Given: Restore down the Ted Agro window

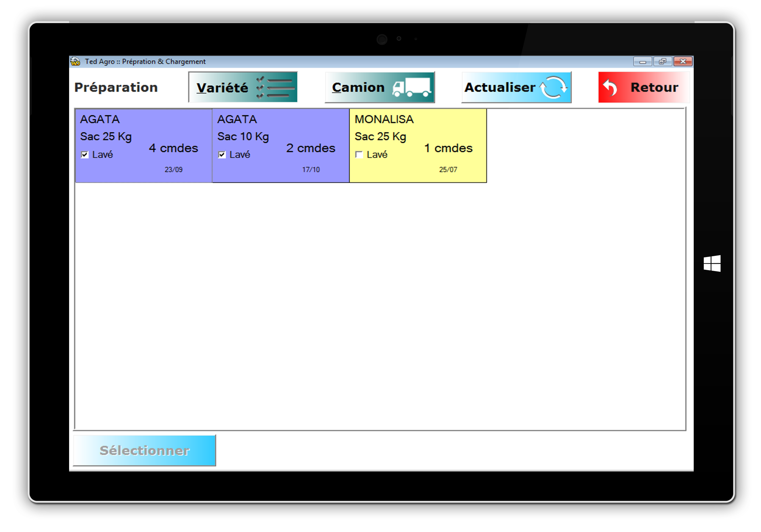Looking at the screenshot, I should pyautogui.click(x=662, y=62).
